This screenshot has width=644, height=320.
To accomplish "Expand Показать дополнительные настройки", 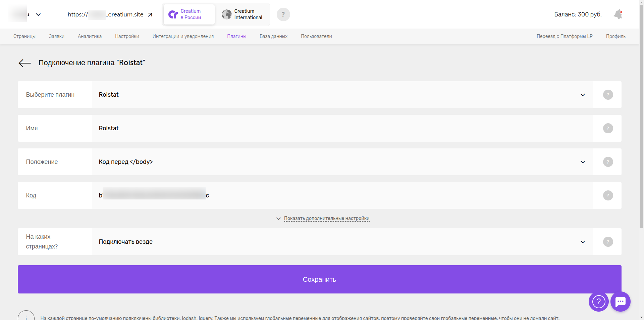I will pos(326,218).
